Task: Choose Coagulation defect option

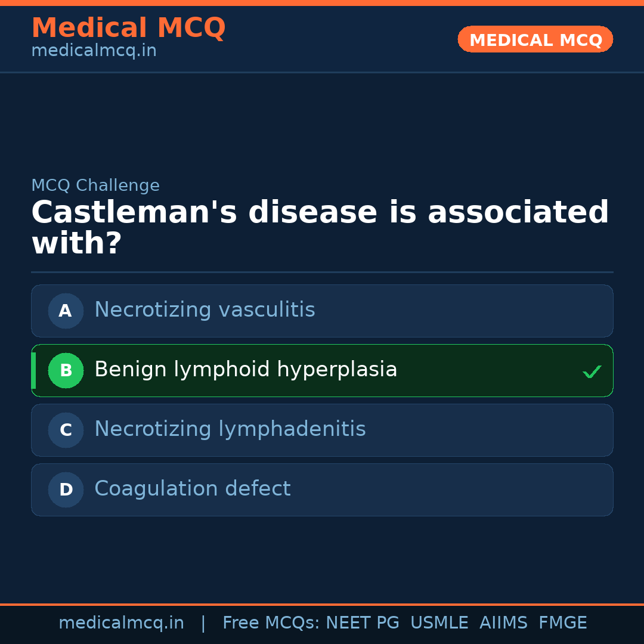Action: [x=192, y=489]
